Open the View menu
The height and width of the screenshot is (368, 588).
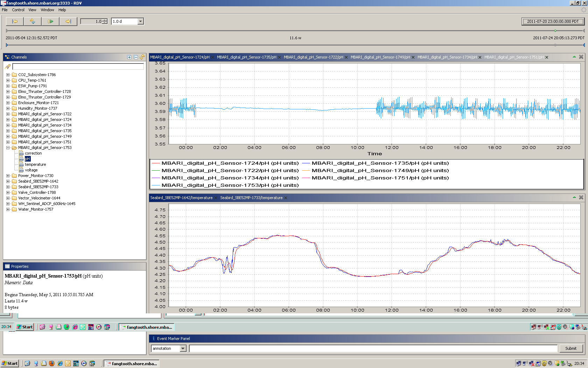point(32,10)
